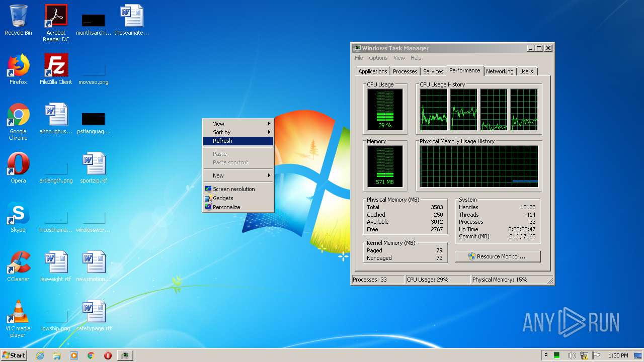Select the lowship.png desktop file

point(56,320)
